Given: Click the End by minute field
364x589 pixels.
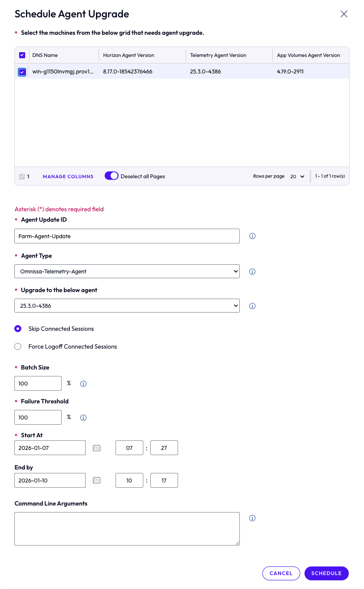Looking at the screenshot, I should [164, 480].
